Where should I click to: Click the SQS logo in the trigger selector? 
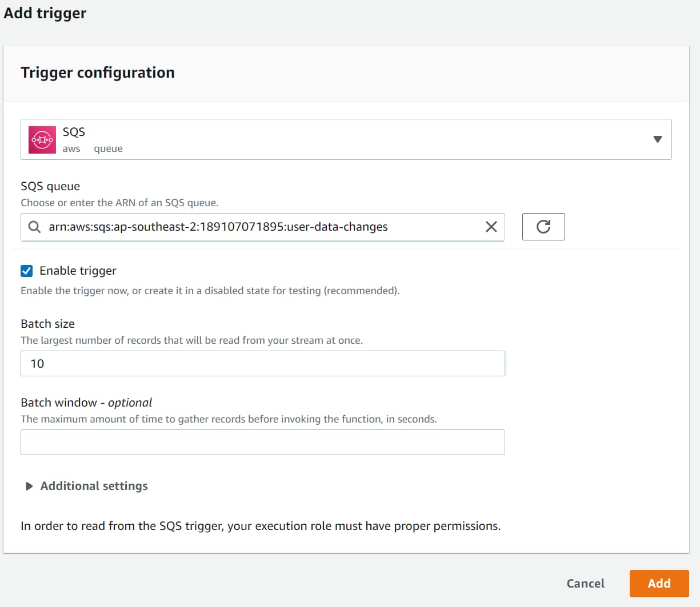[x=41, y=139]
